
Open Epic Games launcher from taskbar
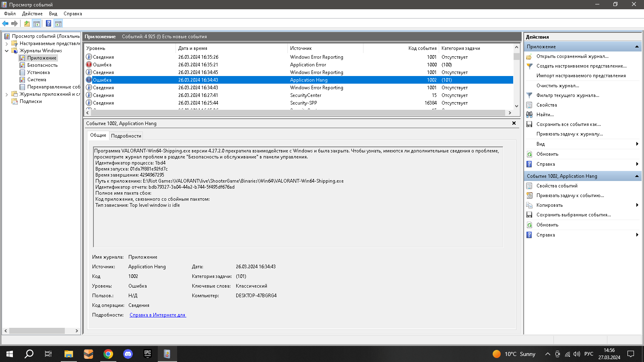(148, 354)
